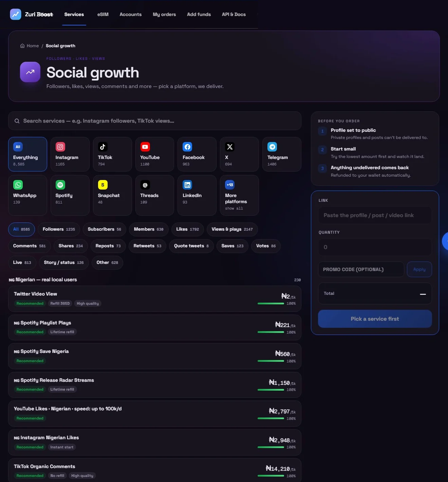Click the home icon in breadcrumb

(22, 46)
